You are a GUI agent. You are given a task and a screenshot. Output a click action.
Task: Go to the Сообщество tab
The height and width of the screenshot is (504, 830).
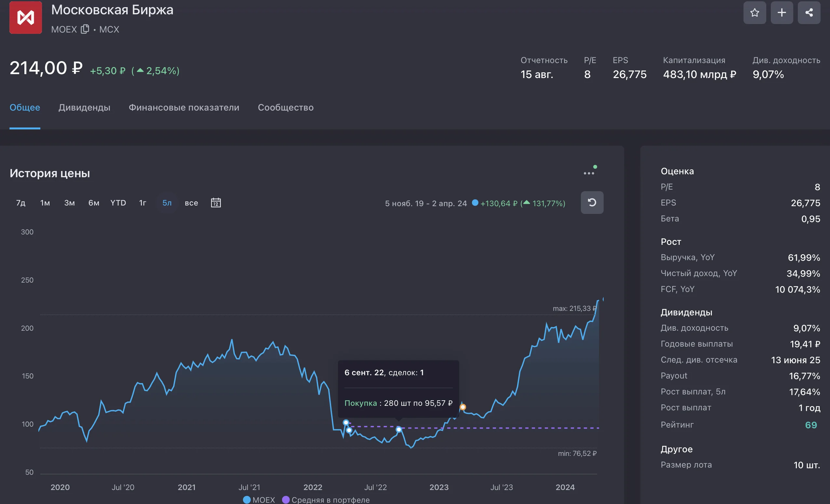tap(286, 107)
